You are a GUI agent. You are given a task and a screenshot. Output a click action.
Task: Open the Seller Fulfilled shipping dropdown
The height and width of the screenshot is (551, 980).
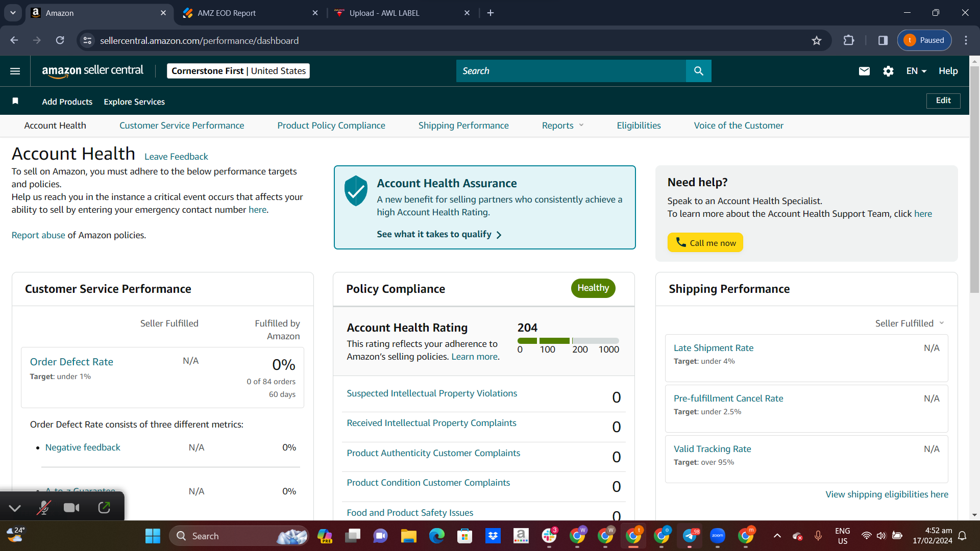click(910, 323)
